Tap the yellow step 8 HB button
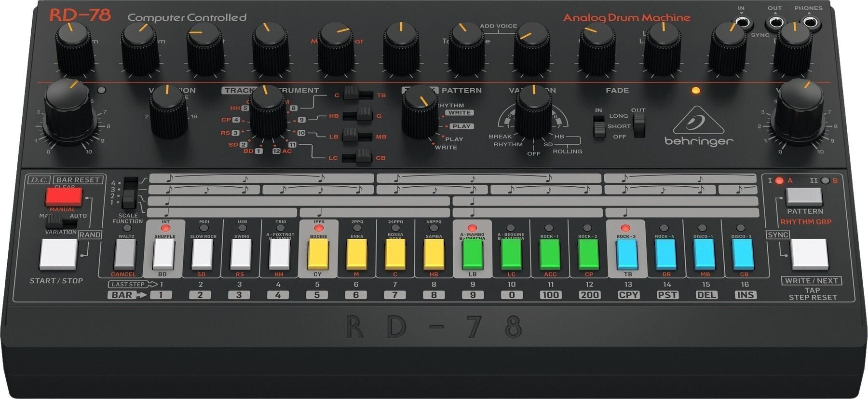 [x=434, y=254]
